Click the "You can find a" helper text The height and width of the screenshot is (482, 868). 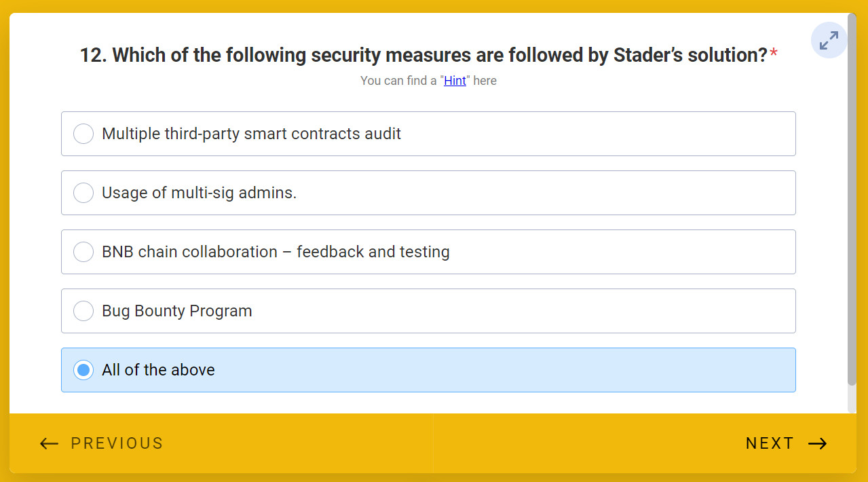coord(398,81)
